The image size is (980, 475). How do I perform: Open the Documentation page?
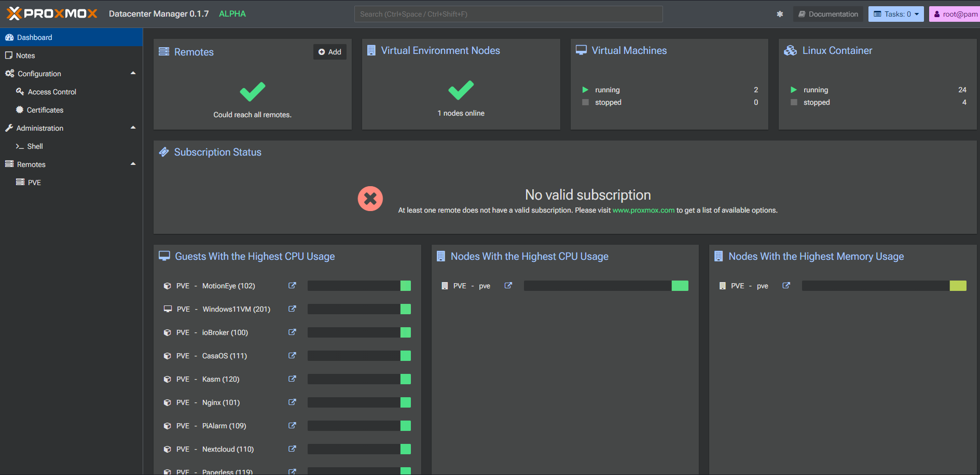coord(828,14)
